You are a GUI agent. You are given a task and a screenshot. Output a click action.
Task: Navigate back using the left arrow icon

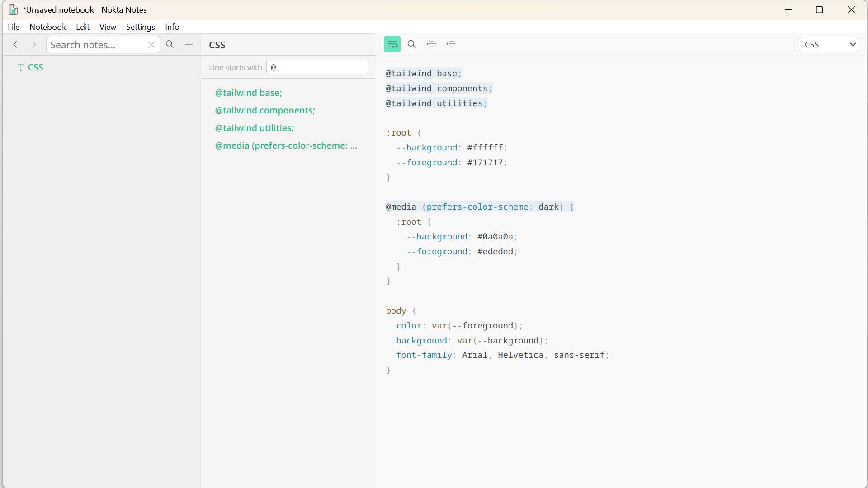pyautogui.click(x=15, y=44)
